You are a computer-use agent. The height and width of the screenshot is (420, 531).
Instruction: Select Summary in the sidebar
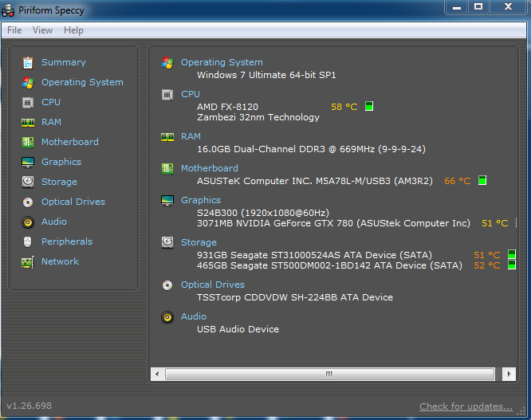point(64,63)
